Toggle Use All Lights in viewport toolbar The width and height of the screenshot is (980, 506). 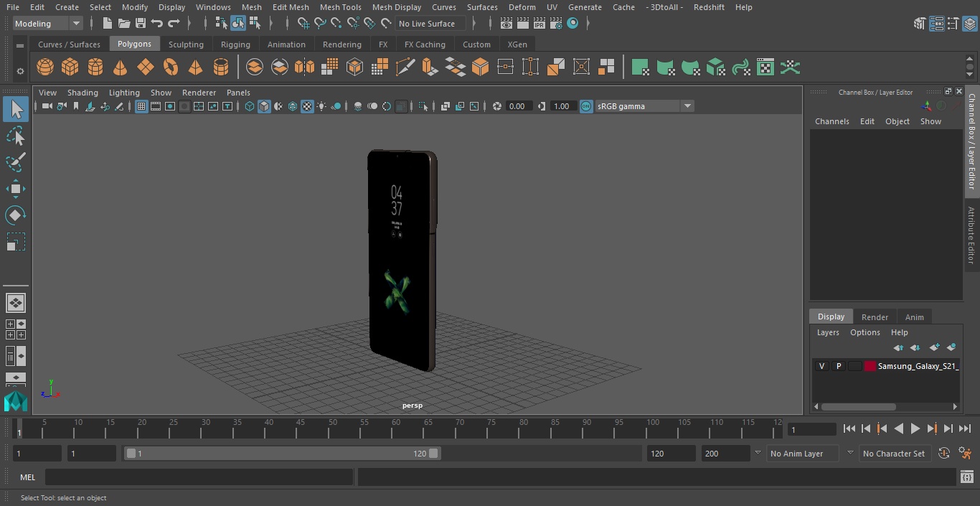(x=321, y=106)
